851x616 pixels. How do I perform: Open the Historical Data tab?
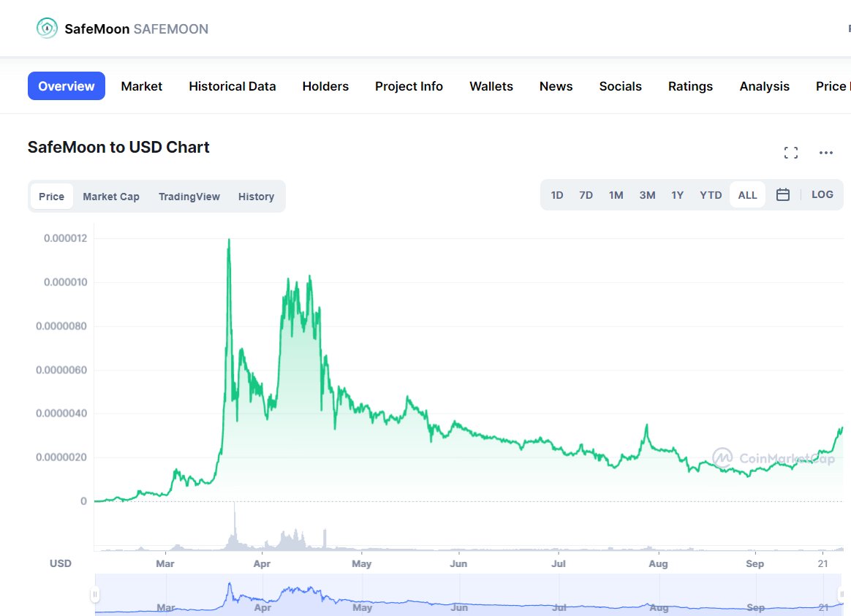tap(232, 86)
